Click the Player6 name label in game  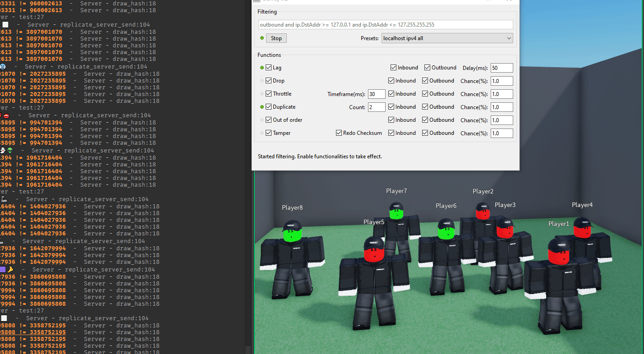pyautogui.click(x=446, y=206)
